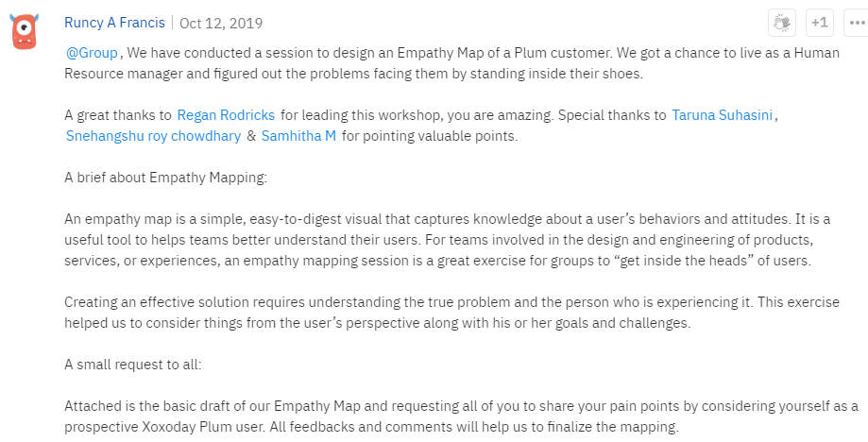This screenshot has height=442, width=868.
Task: Open the @Group mention
Action: (x=92, y=53)
